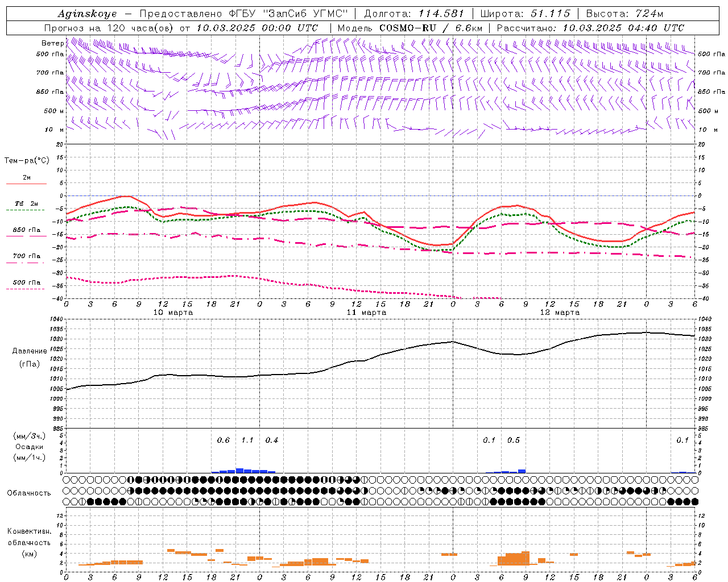
Task: Select the Прогноз на 120 часа(ов) text
Action: pos(110,28)
